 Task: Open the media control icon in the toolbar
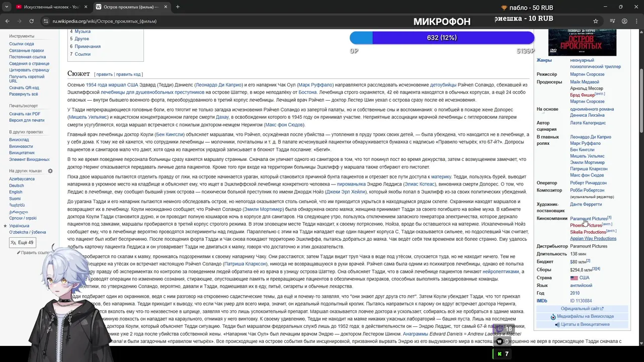coord(612,21)
